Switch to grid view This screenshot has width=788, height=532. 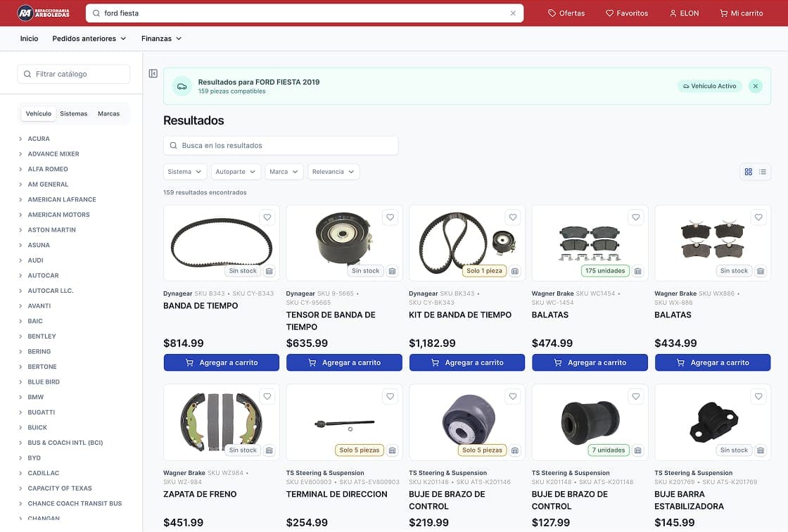(x=749, y=172)
